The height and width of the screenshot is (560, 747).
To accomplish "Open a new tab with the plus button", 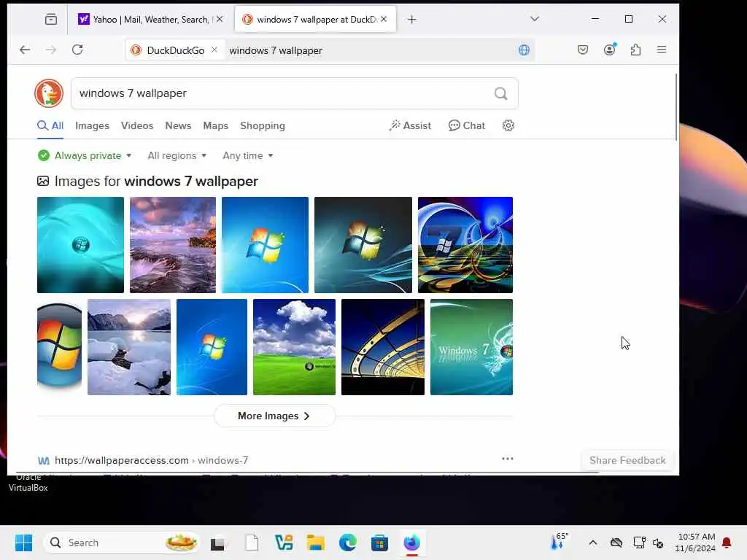I will [x=412, y=19].
